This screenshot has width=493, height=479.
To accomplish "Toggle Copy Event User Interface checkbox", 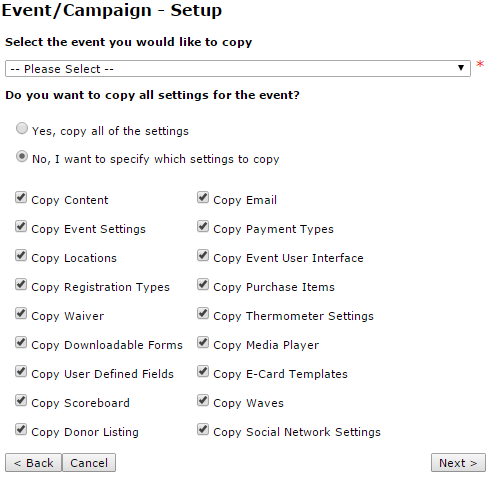I will point(203,255).
